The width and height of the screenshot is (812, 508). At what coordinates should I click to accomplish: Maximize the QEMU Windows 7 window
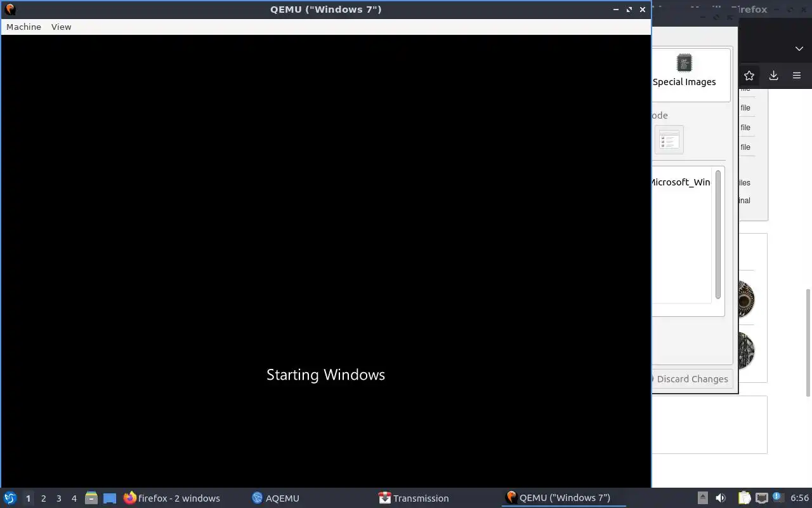tap(629, 10)
